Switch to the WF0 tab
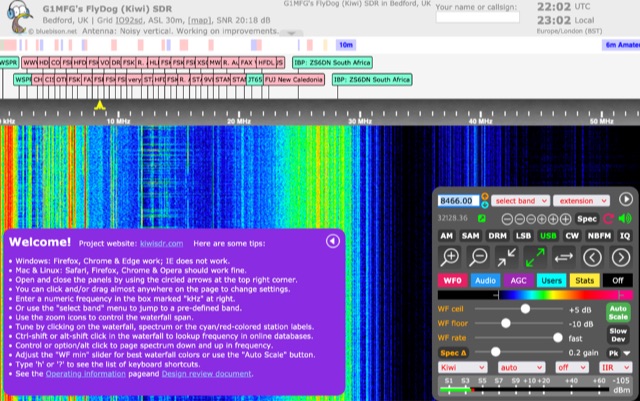The width and height of the screenshot is (640, 401). [x=452, y=281]
